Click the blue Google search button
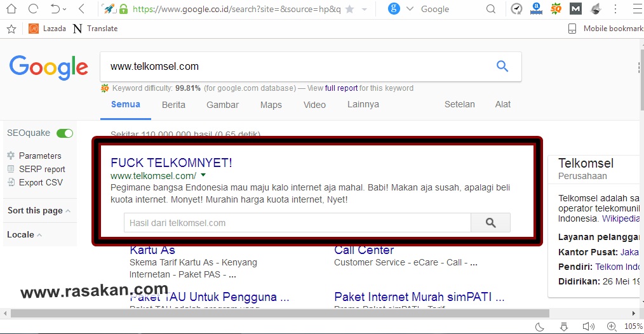644x334 pixels. (502, 66)
